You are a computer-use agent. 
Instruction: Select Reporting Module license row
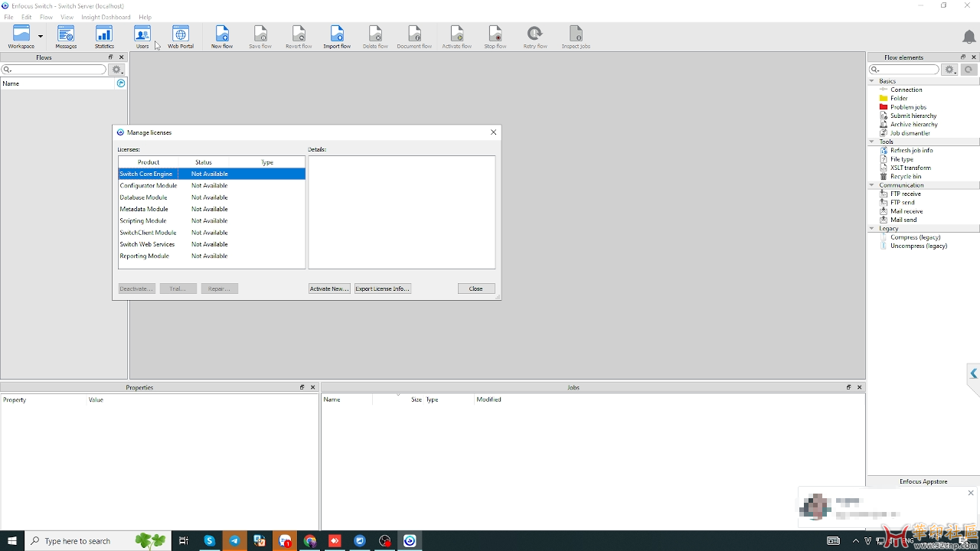tap(211, 256)
